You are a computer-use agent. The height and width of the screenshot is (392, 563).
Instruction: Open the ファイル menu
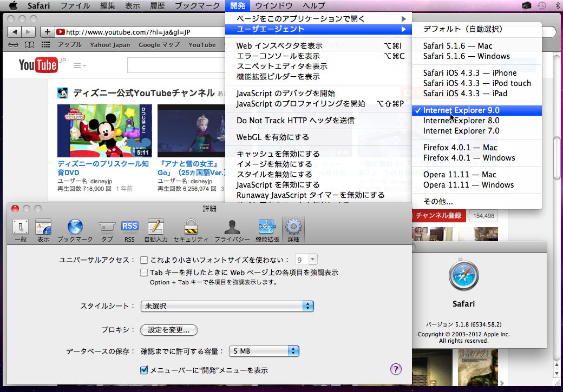(75, 5)
